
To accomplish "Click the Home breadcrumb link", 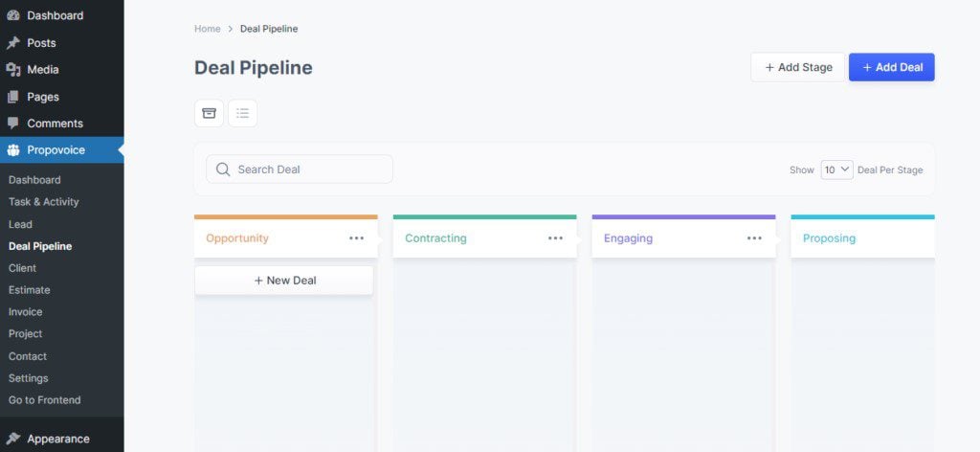I will (208, 29).
